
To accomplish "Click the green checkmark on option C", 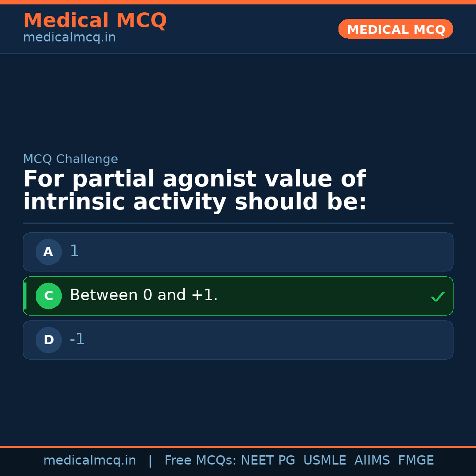I will (438, 297).
